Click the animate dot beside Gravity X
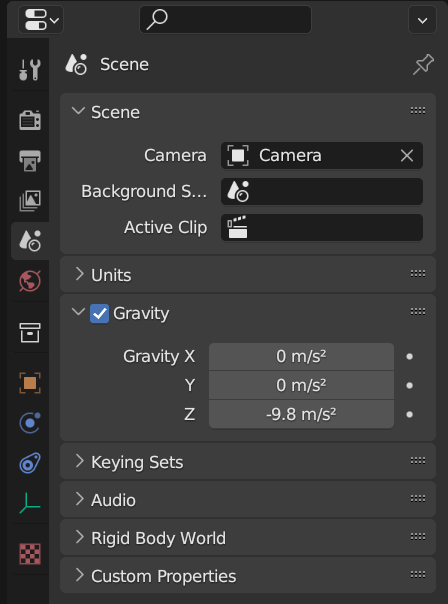The height and width of the screenshot is (604, 448). pyautogui.click(x=409, y=357)
